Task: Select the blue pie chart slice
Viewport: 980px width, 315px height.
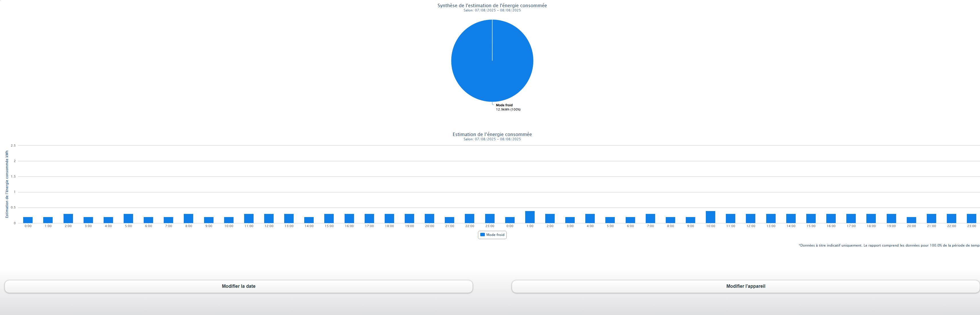Action: tap(492, 61)
